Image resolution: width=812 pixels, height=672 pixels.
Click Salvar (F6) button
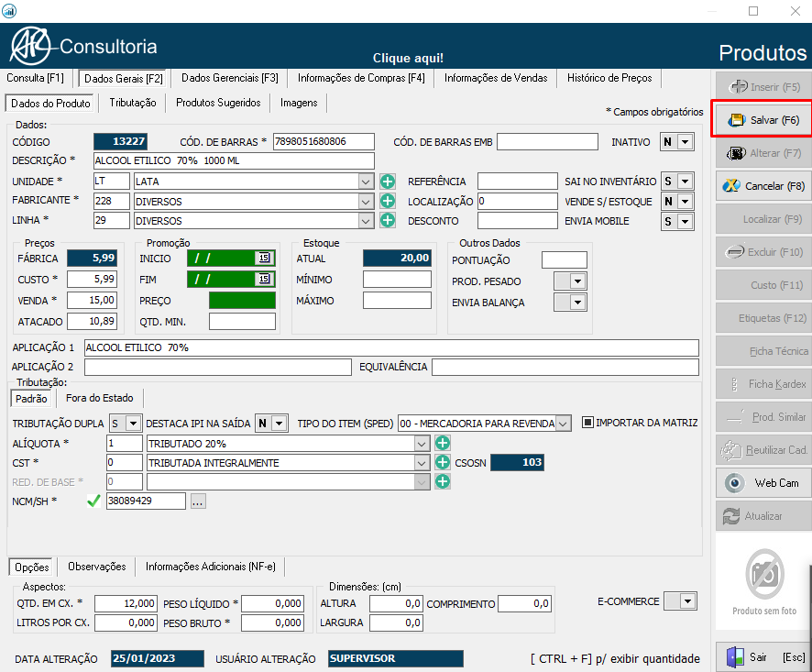(x=763, y=120)
